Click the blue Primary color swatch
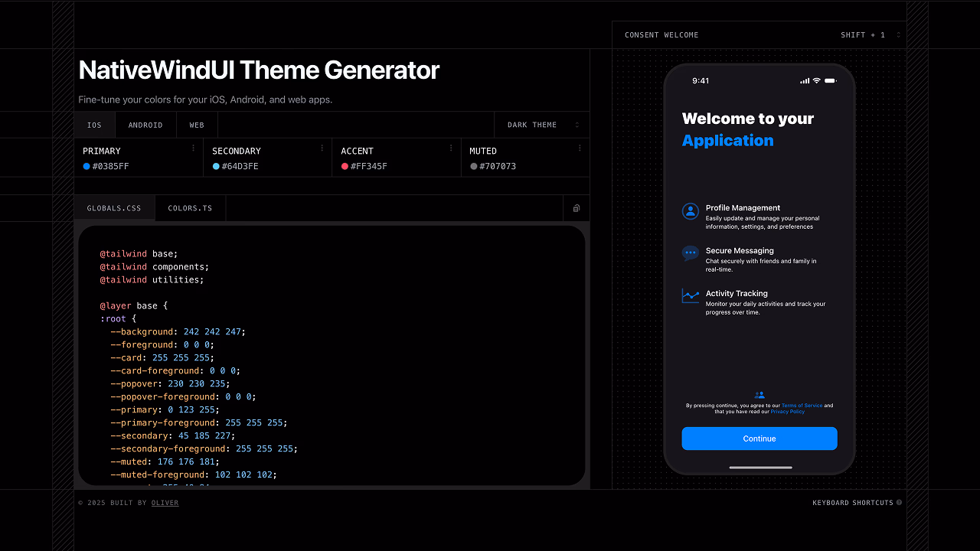 [x=87, y=166]
